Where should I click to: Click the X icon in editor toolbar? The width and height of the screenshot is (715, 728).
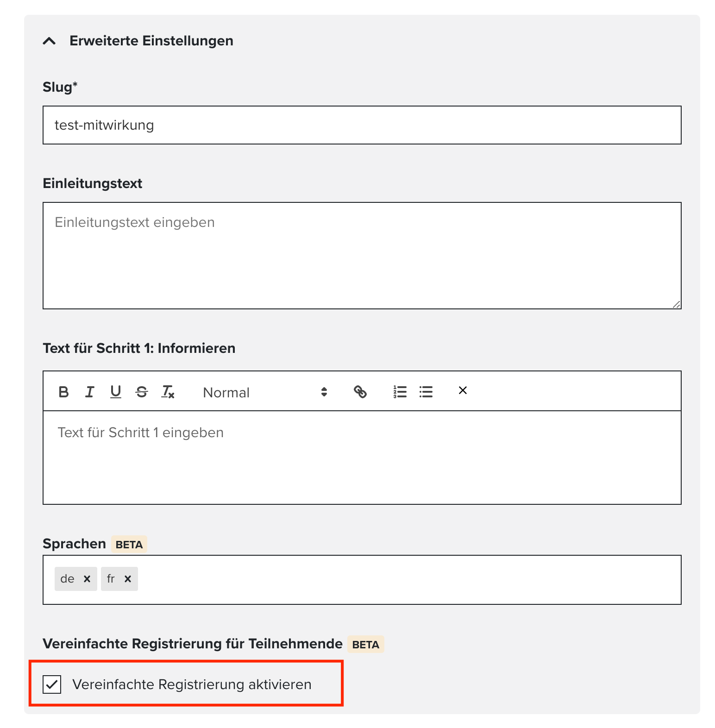[463, 390]
